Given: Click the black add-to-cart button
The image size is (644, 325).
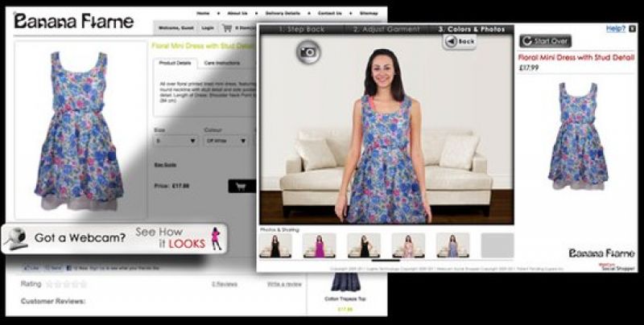Looking at the screenshot, I should coord(242,187).
